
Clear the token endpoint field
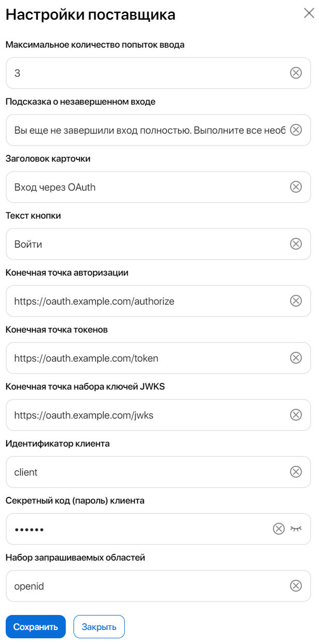(296, 358)
